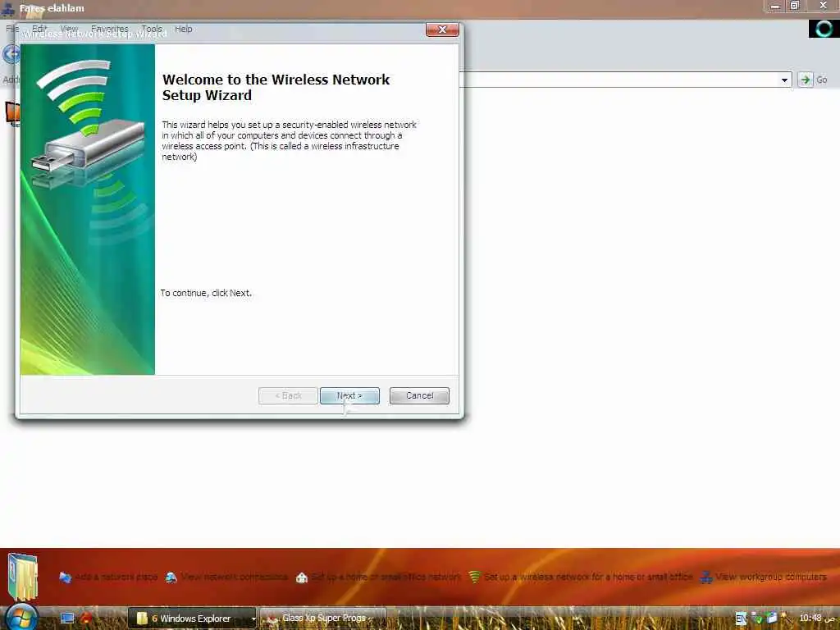Screen dimensions: 840x630
Task: Open the Help menu in Explorer
Action: (183, 29)
